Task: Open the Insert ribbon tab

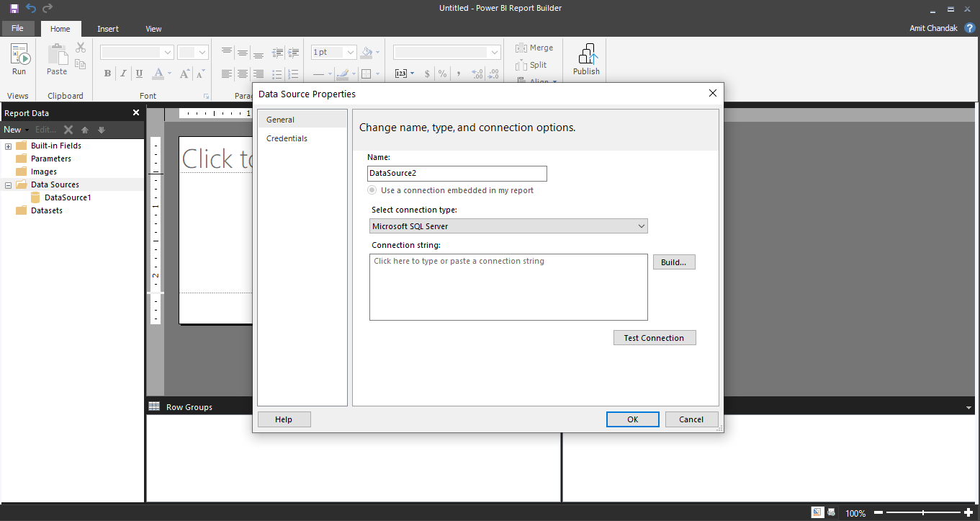Action: [x=108, y=29]
